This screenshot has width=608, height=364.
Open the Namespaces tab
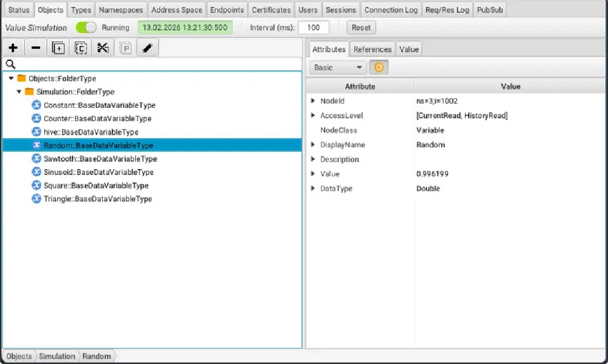[x=121, y=10]
